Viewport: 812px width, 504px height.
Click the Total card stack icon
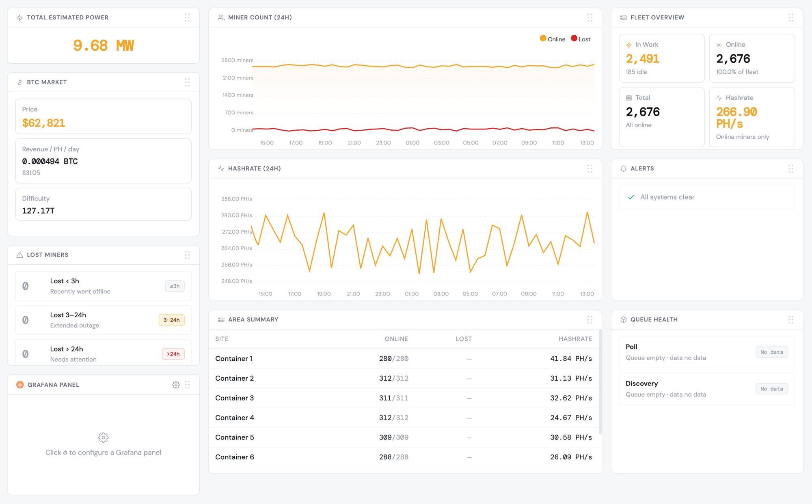tap(629, 98)
